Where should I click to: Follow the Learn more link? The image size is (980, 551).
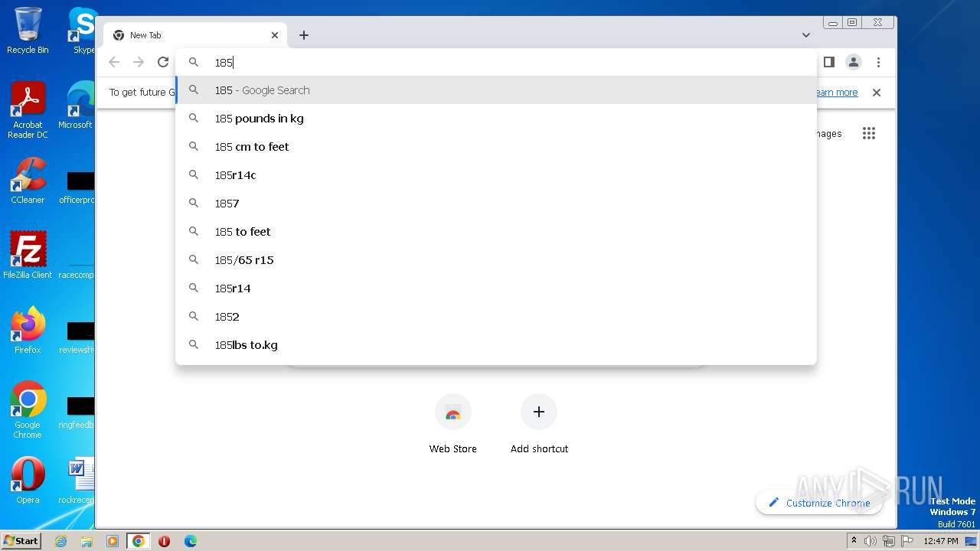point(836,93)
